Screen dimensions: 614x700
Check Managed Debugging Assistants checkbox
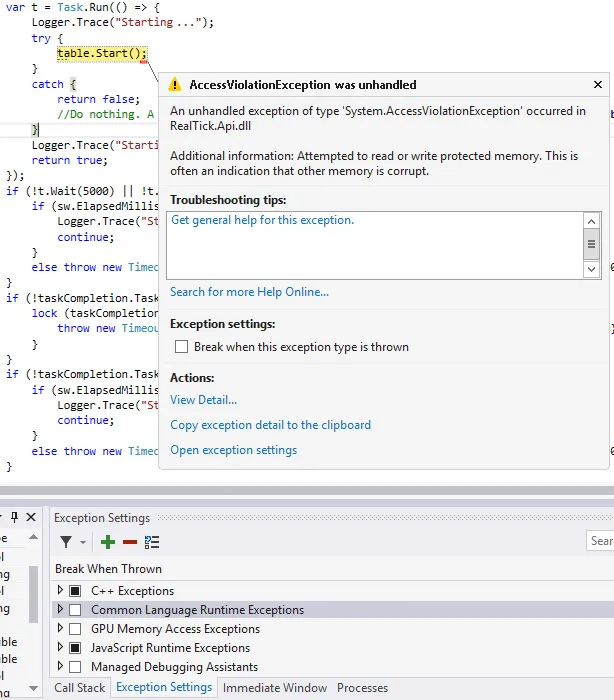pyautogui.click(x=75, y=667)
